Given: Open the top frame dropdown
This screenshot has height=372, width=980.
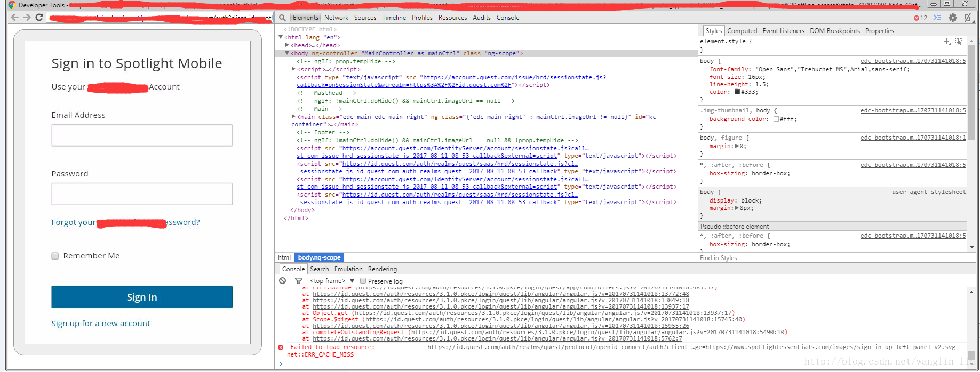Looking at the screenshot, I should [332, 281].
